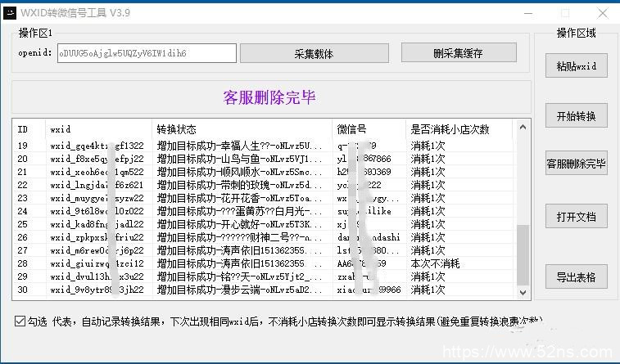Click the vertical scrollbar thumb
Viewport: 620px width, 364px height.
click(523, 254)
